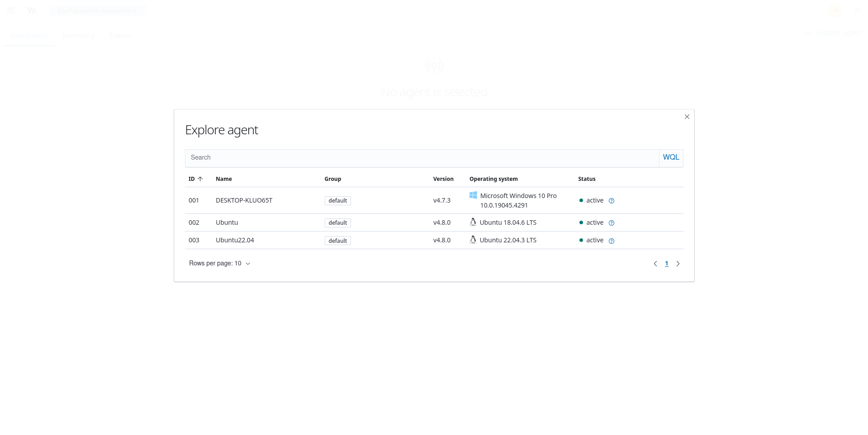The image size is (868, 435).
Task: Select agent DESKTOP-KLUO65T from the list
Action: pos(244,200)
